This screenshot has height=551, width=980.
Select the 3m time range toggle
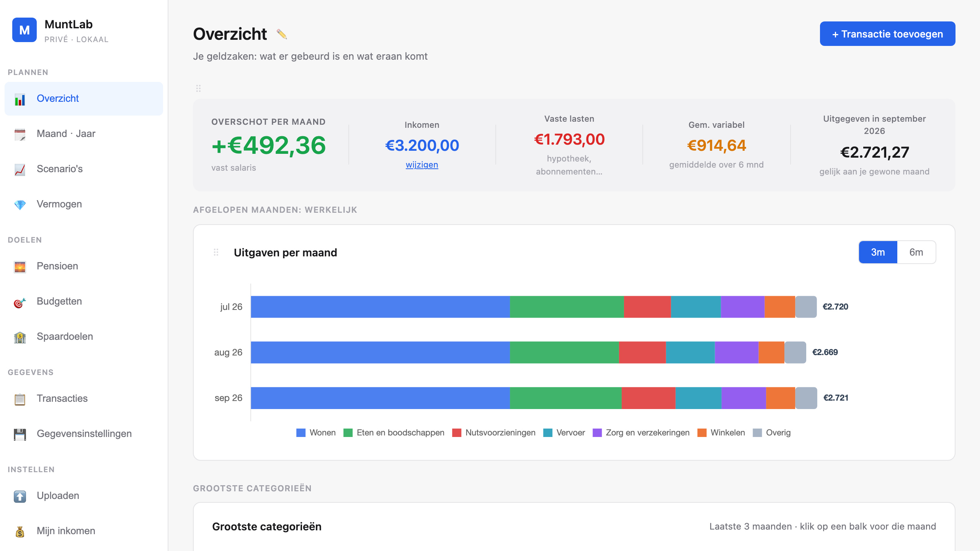(878, 252)
